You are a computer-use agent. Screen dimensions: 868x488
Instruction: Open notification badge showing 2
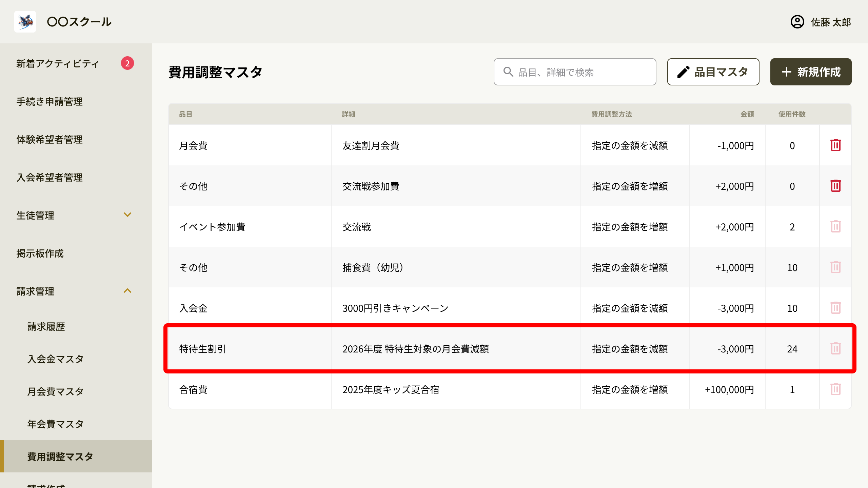[x=127, y=63]
